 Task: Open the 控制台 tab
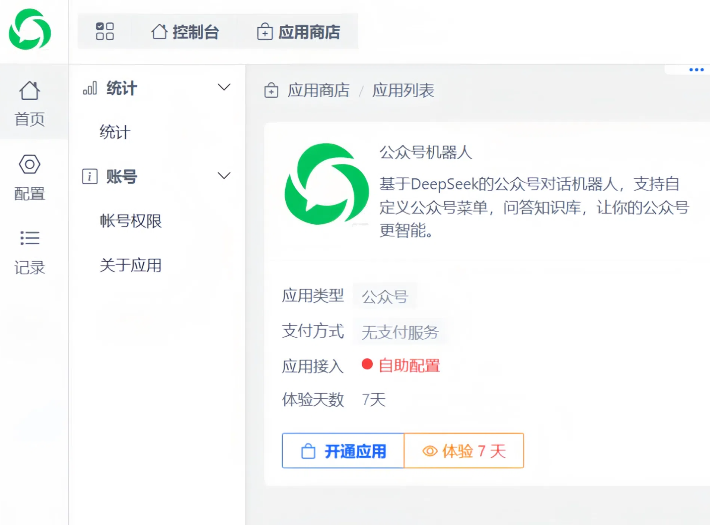185,32
